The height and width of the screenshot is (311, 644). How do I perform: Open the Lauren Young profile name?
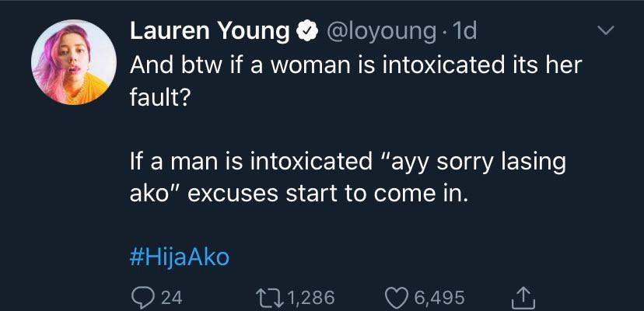(209, 31)
